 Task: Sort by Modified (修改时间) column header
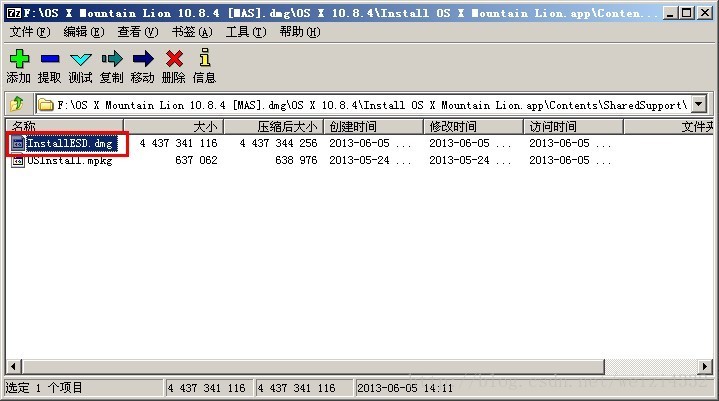(x=473, y=126)
